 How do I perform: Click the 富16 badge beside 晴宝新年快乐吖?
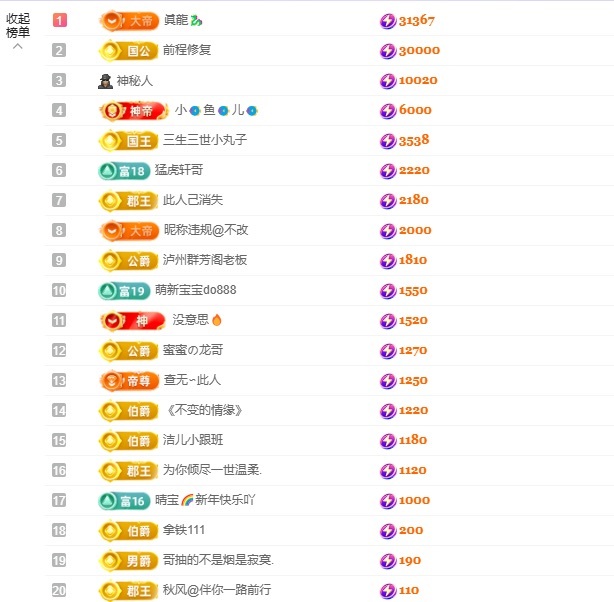(124, 501)
